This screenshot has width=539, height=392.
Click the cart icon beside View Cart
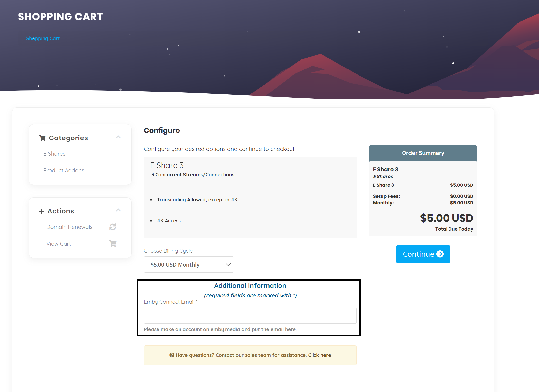point(113,244)
